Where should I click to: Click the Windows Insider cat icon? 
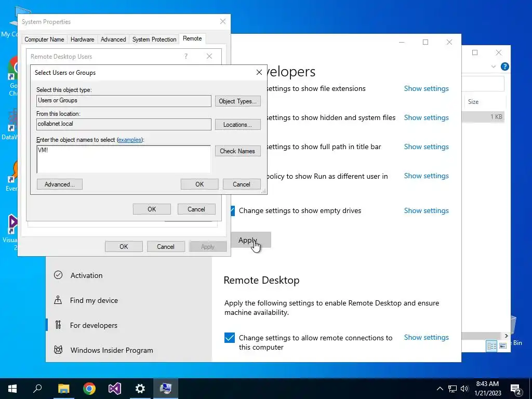[58, 350]
